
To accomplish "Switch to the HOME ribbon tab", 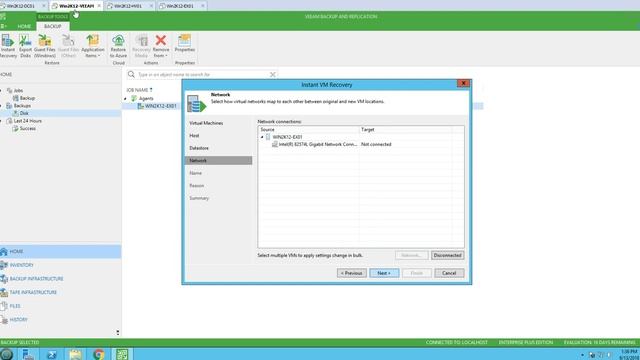I will pos(24,26).
